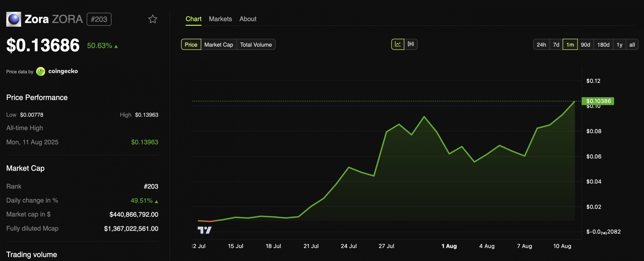Viewport: 644px width, 261px height.
Task: Switch to line chart view
Action: pyautogui.click(x=398, y=44)
